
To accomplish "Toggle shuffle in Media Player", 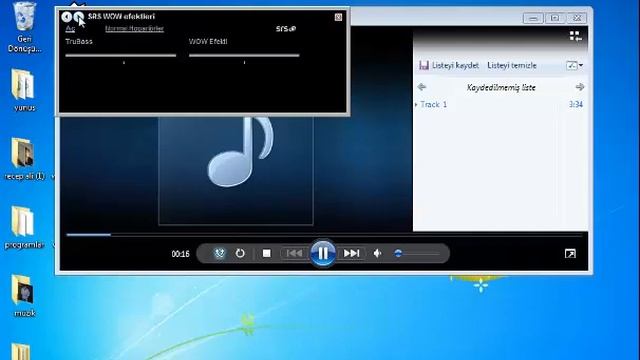I will pos(220,253).
